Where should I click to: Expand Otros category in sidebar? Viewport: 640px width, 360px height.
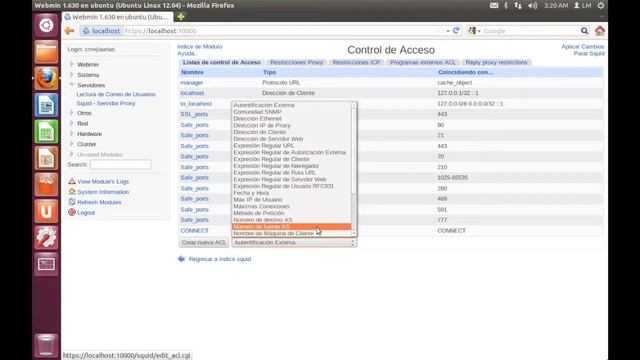pos(72,113)
